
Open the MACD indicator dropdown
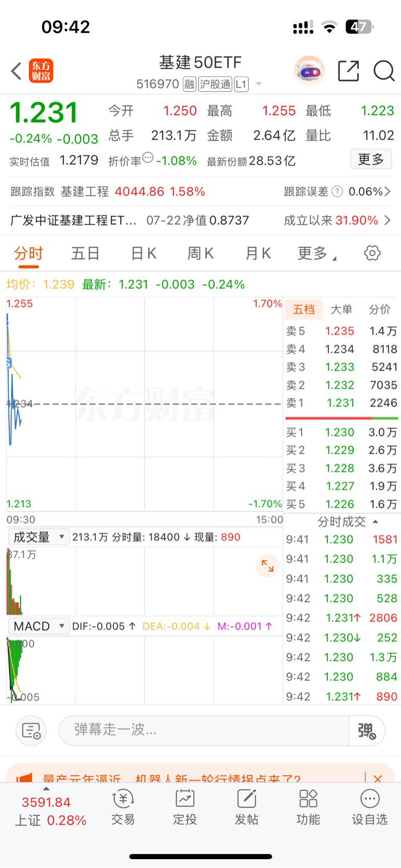pos(39,626)
